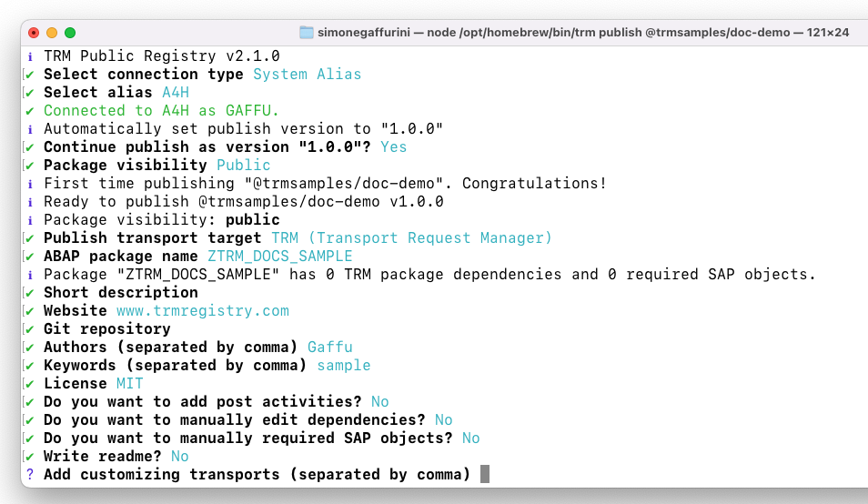The height and width of the screenshot is (504, 868).
Task: Click the checkmark beside 'Write readme?'
Action: (x=30, y=458)
